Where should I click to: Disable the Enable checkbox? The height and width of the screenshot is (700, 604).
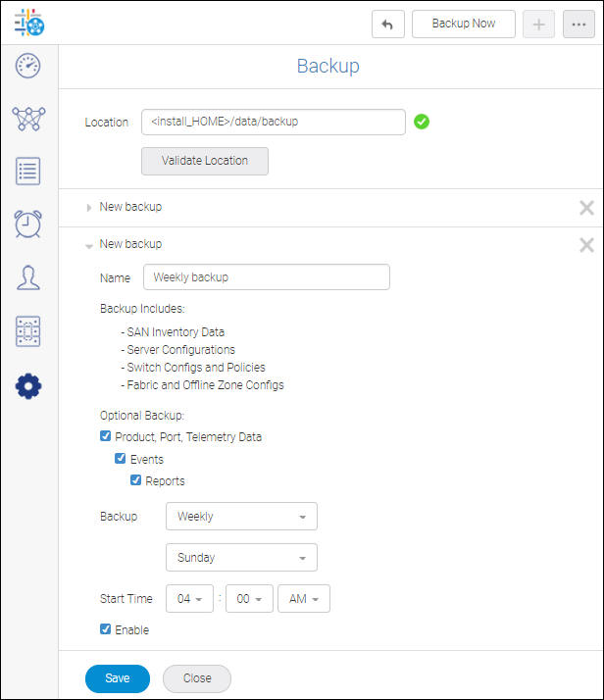106,629
